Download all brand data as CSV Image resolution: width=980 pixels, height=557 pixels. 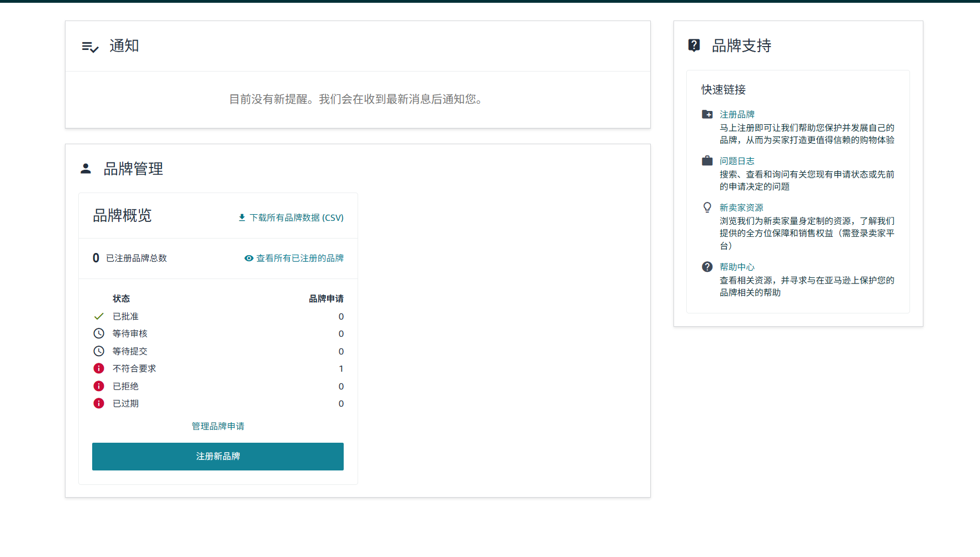tap(296, 217)
